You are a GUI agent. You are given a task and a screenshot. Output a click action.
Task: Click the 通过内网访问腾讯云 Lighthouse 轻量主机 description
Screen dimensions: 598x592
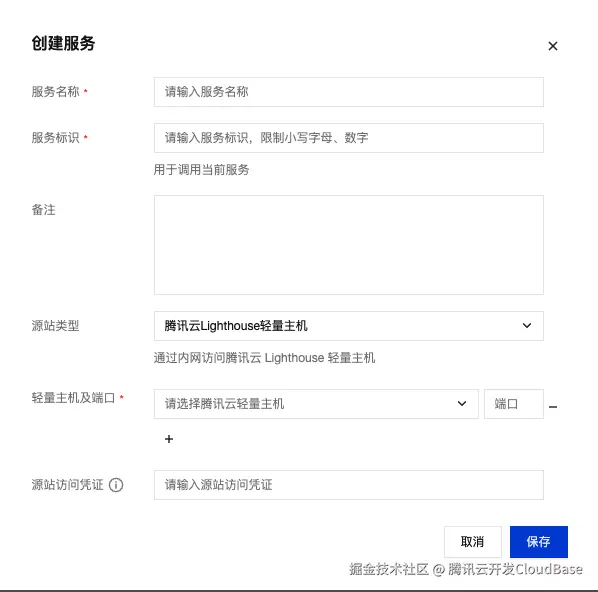pos(264,358)
